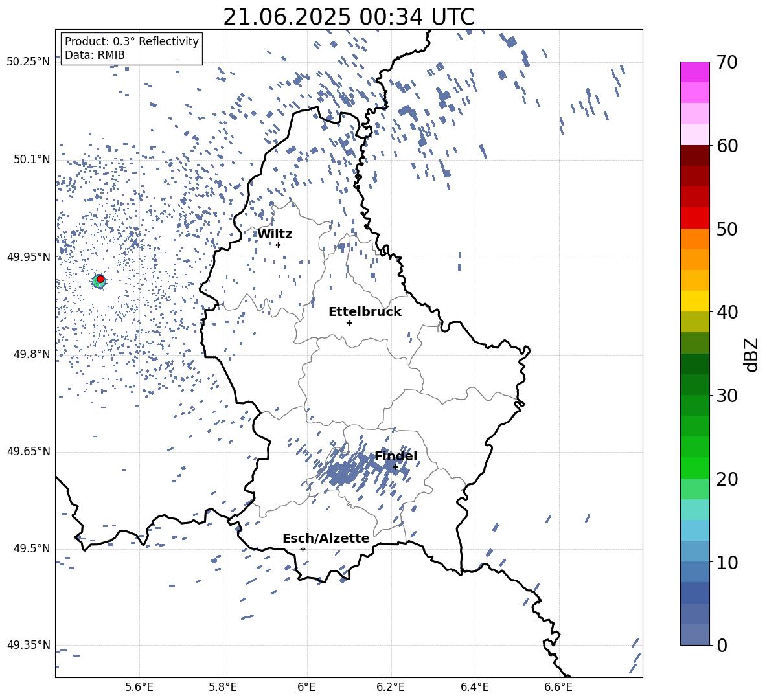This screenshot has width=767, height=700.
Task: Click the yellow colorbar segment above the 40 tick
Action: click(x=694, y=302)
